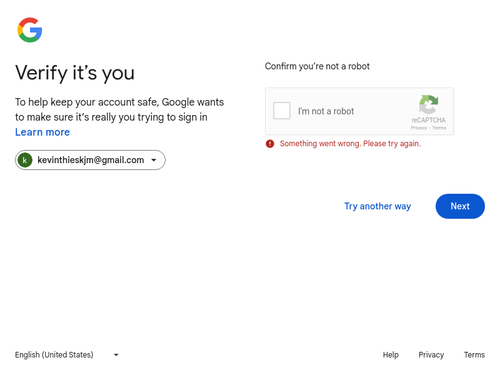
Task: Expand the English (United States) language selector
Action: tap(67, 355)
